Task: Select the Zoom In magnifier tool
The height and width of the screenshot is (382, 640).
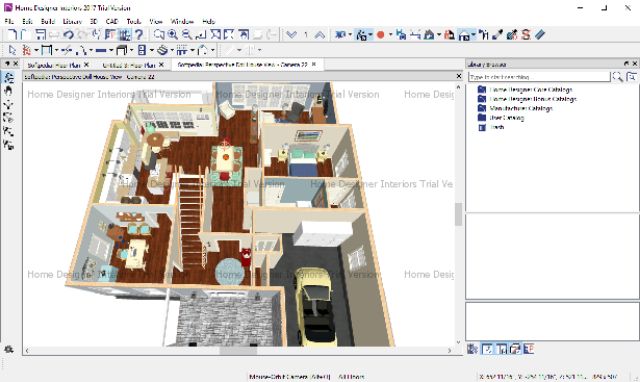Action: (173, 35)
